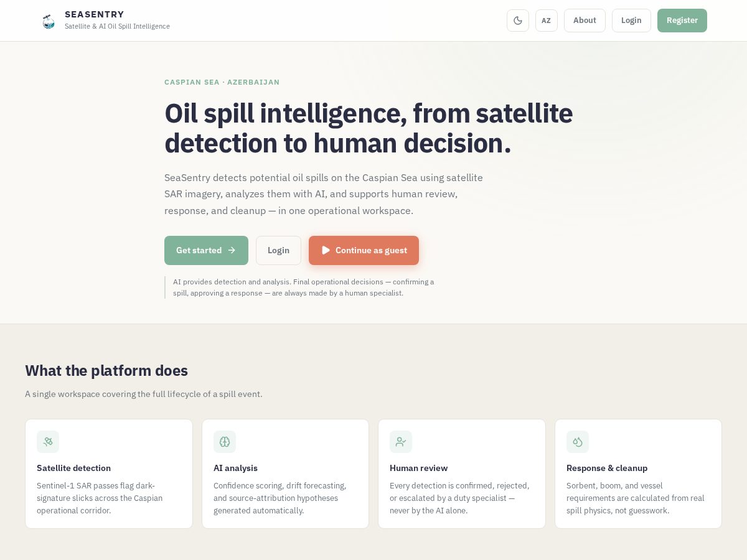Image resolution: width=747 pixels, height=560 pixels.
Task: Click the 'Sorbent, boom, and vessel' description
Action: pos(636,498)
